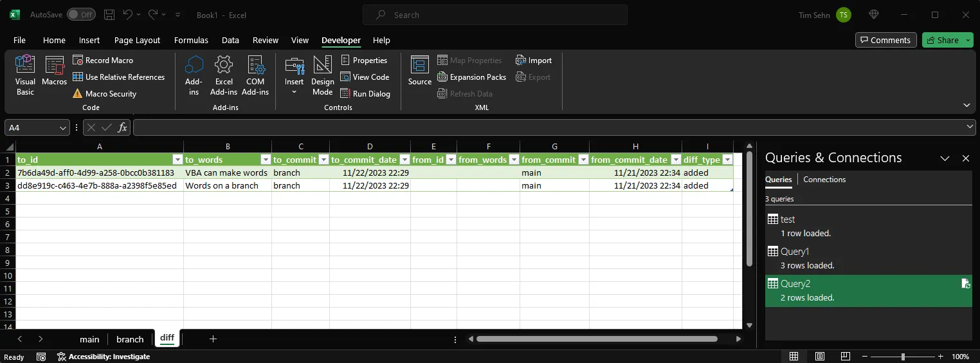Click the zoom slider handle
980x363 pixels.
click(x=903, y=357)
